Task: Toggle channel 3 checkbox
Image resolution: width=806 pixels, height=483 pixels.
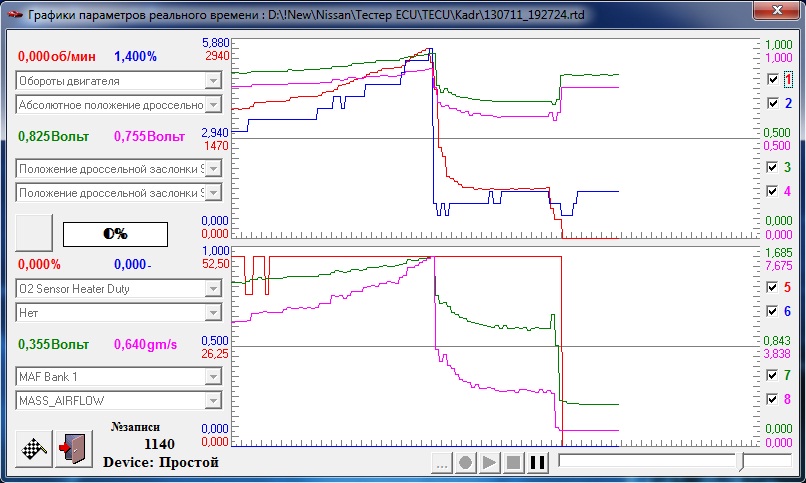Action: point(773,167)
